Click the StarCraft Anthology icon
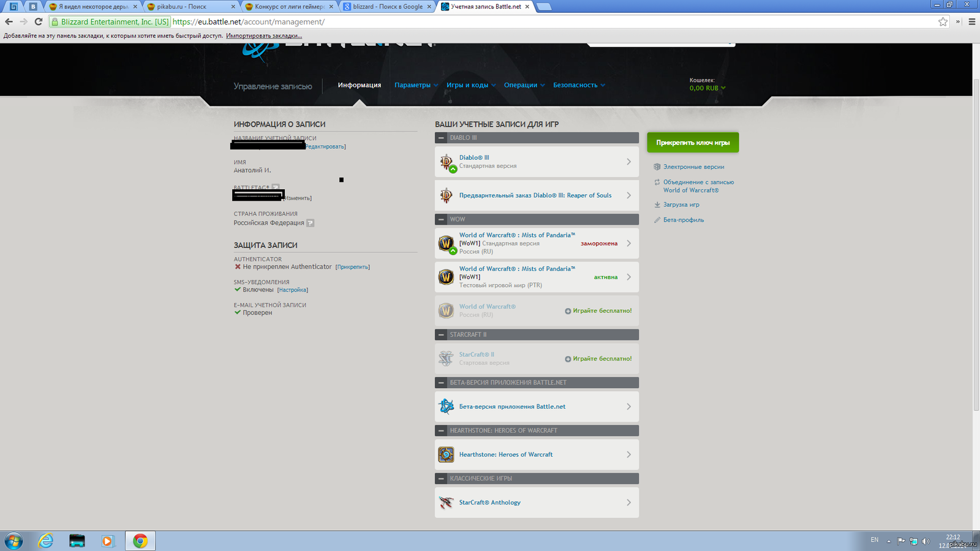 [x=446, y=503]
